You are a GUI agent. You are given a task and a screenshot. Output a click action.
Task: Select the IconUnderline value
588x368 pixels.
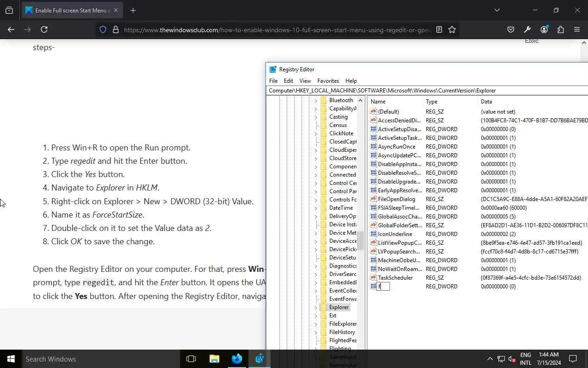coord(395,234)
